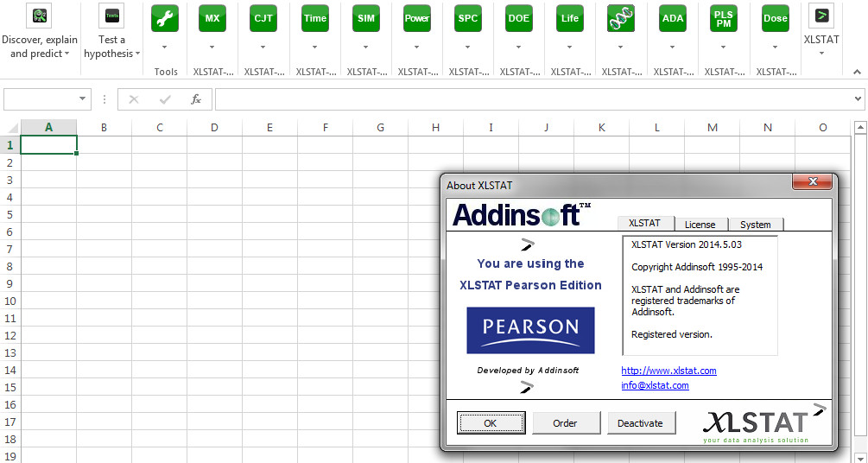Open the XLSTAT-Power module icon
This screenshot has height=463, width=868.
[417, 18]
